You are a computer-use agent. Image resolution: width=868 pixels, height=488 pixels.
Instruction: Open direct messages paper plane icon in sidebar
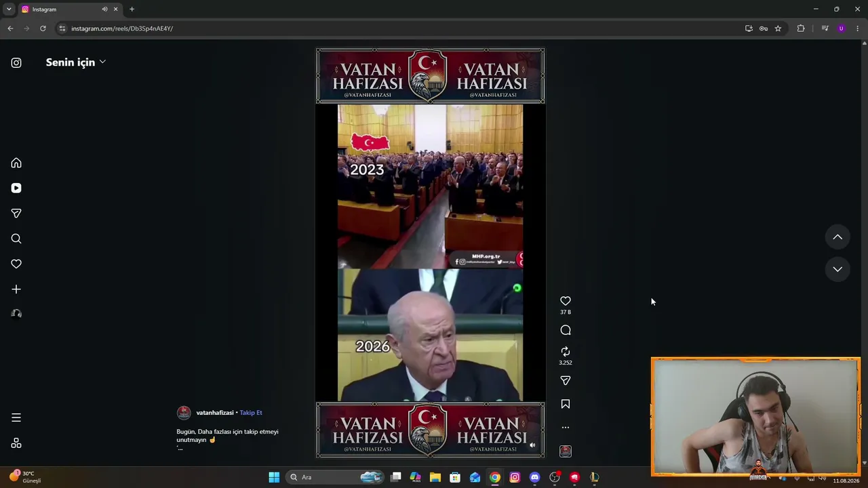16,213
